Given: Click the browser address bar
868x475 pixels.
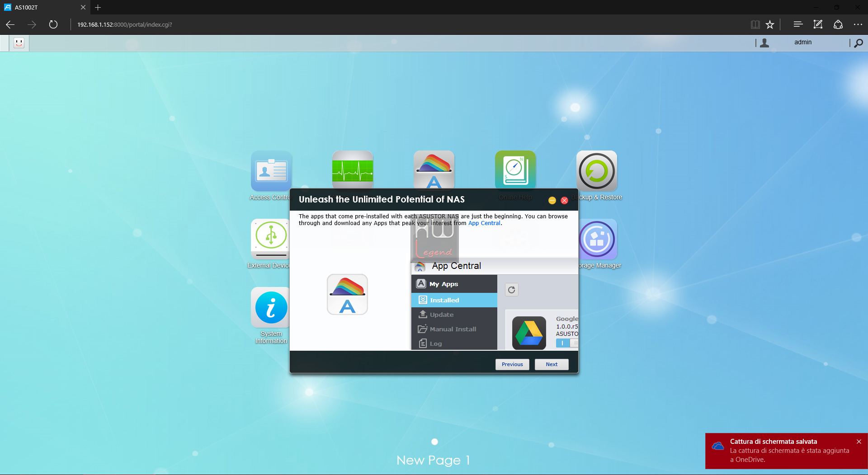Looking at the screenshot, I should pos(407,24).
